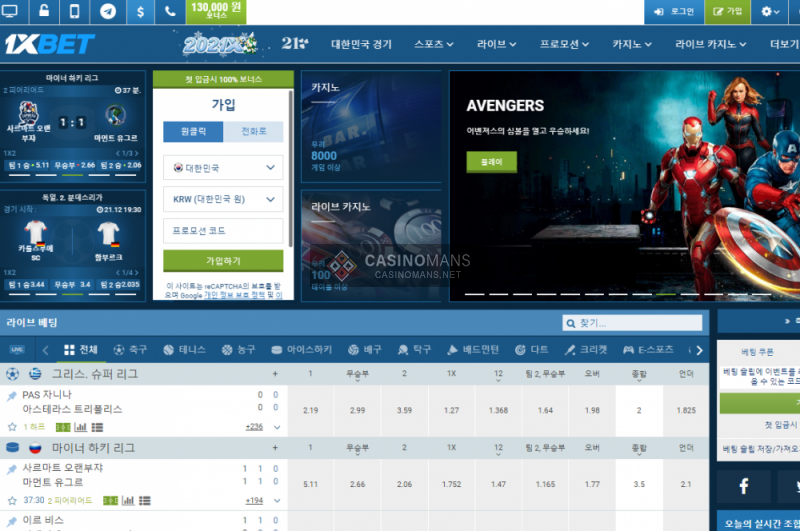Click the telephone callback icon
The width and height of the screenshot is (800, 531).
tap(170, 11)
